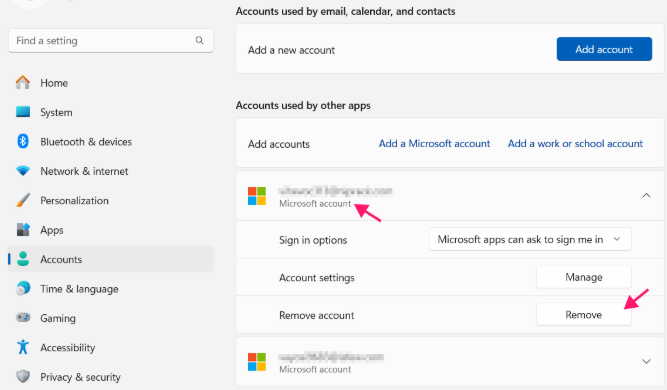
Task: Open Privacy & security settings
Action: tap(111, 376)
